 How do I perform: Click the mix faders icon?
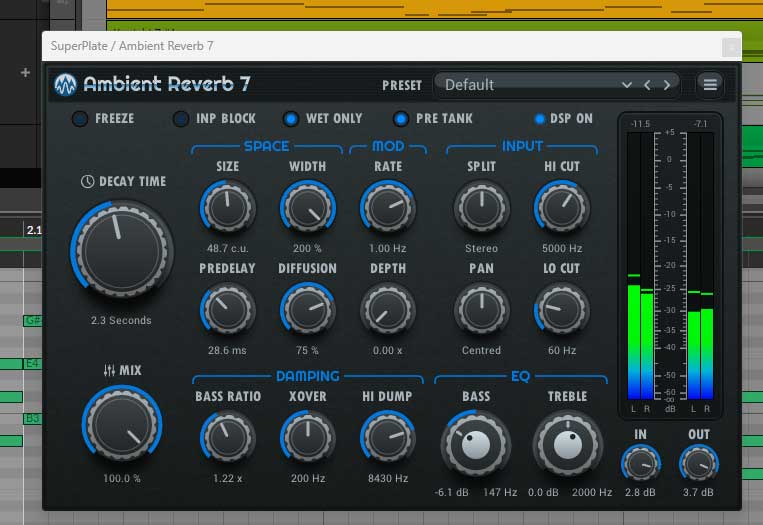pyautogui.click(x=109, y=371)
